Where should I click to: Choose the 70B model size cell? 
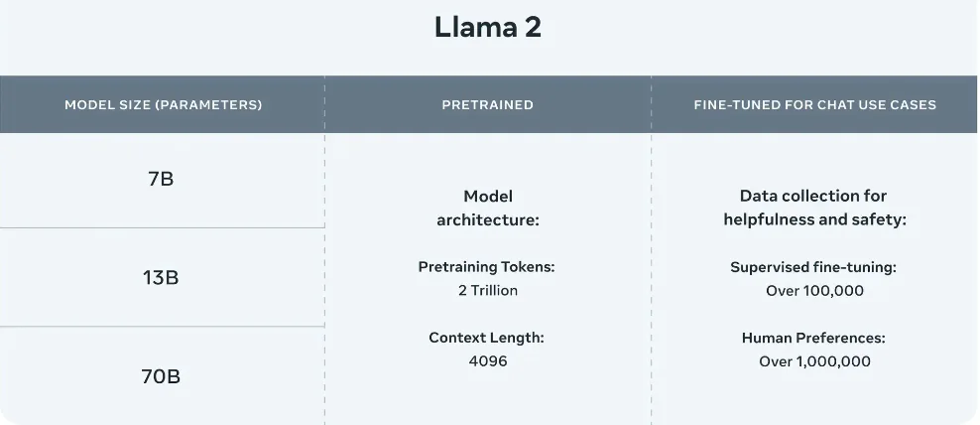pos(161,376)
